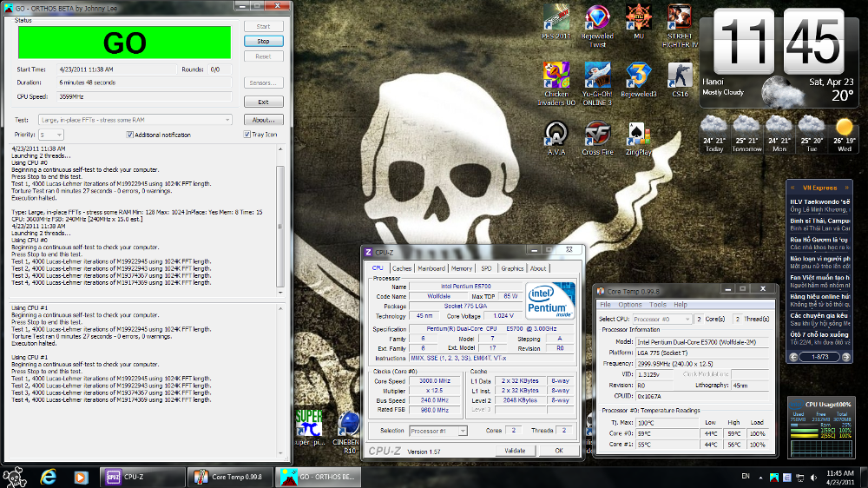
Task: Click Tomorrow forecast in weather gadget
Action: (746, 134)
